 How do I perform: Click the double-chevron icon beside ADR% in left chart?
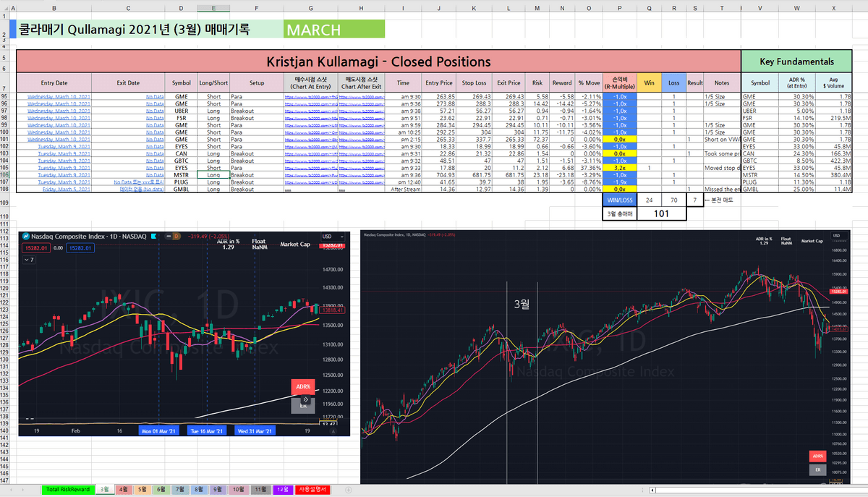(x=305, y=399)
